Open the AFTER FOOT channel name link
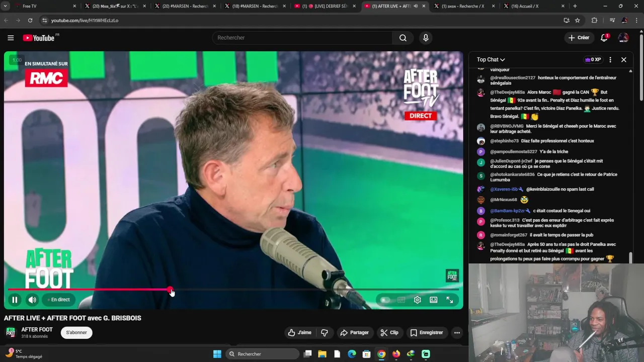The width and height of the screenshot is (644, 362). point(37,329)
